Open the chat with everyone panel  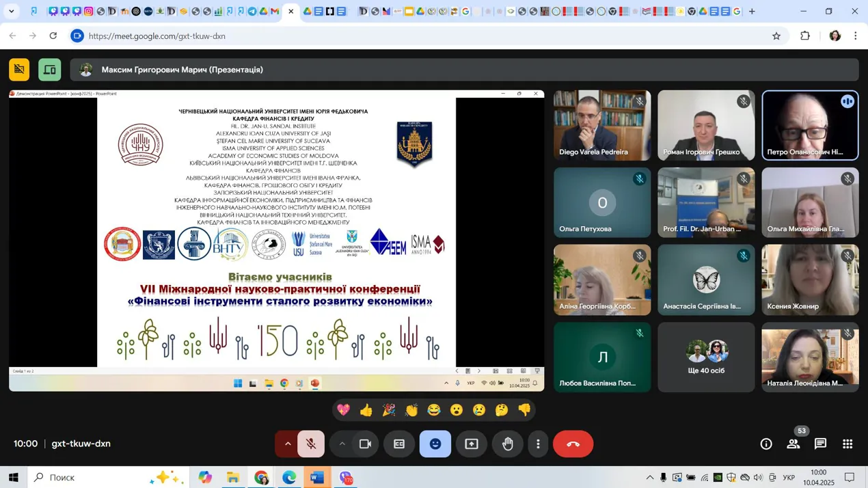coord(820,444)
